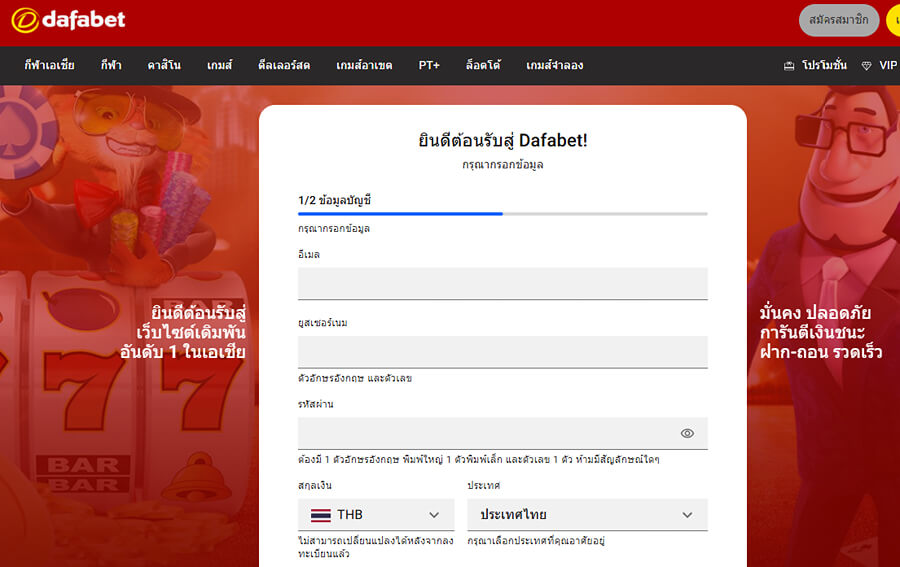Screen dimensions: 900x567
Task: Select PT+ in navigation
Action: 429,65
